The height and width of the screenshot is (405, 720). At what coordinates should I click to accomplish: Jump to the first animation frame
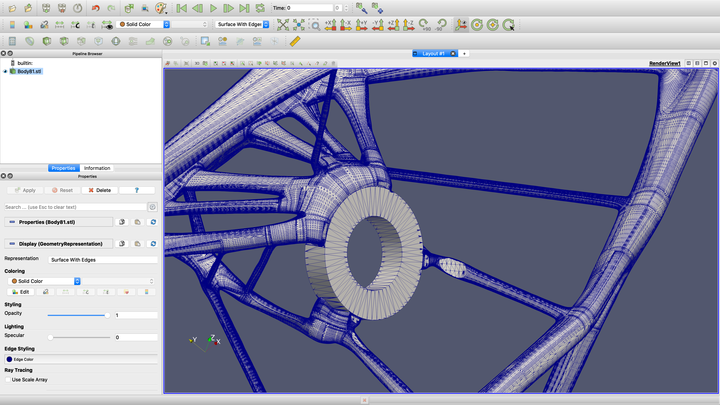[181, 8]
